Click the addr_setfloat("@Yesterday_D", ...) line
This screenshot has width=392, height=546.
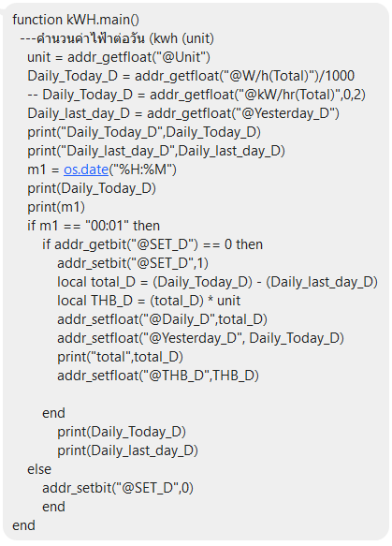(201, 339)
